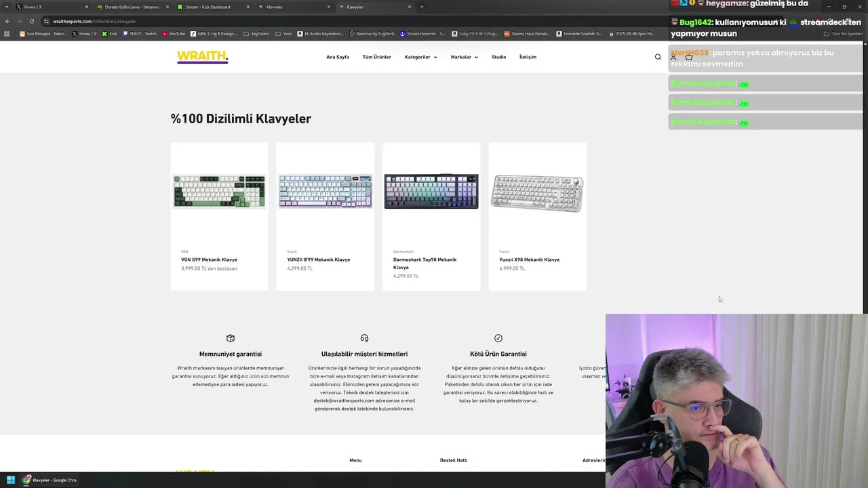Click the Memnuniyet garantisi box icon
Image resolution: width=868 pixels, height=488 pixels.
coord(231,338)
